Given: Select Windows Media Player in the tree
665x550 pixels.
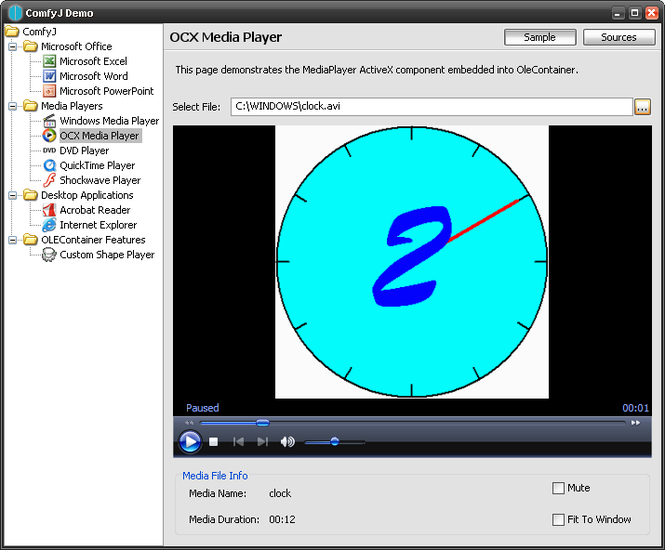Looking at the screenshot, I should coord(109,121).
